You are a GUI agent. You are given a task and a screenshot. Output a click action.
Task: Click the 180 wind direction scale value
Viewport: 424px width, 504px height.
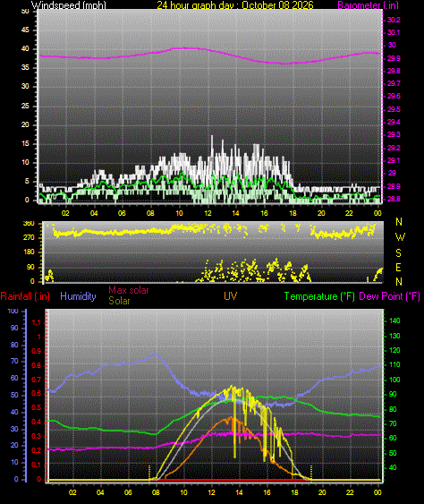[x=29, y=252]
